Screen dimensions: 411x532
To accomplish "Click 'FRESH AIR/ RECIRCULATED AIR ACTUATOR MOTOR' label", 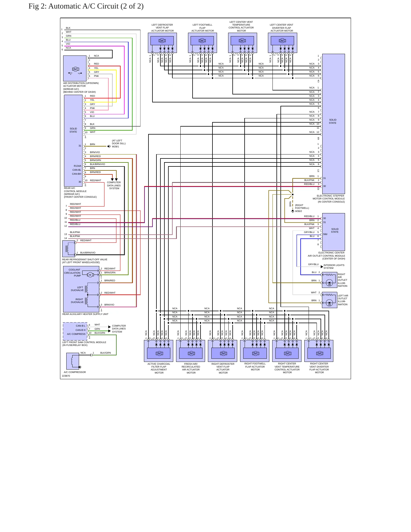I will click(x=191, y=368).
